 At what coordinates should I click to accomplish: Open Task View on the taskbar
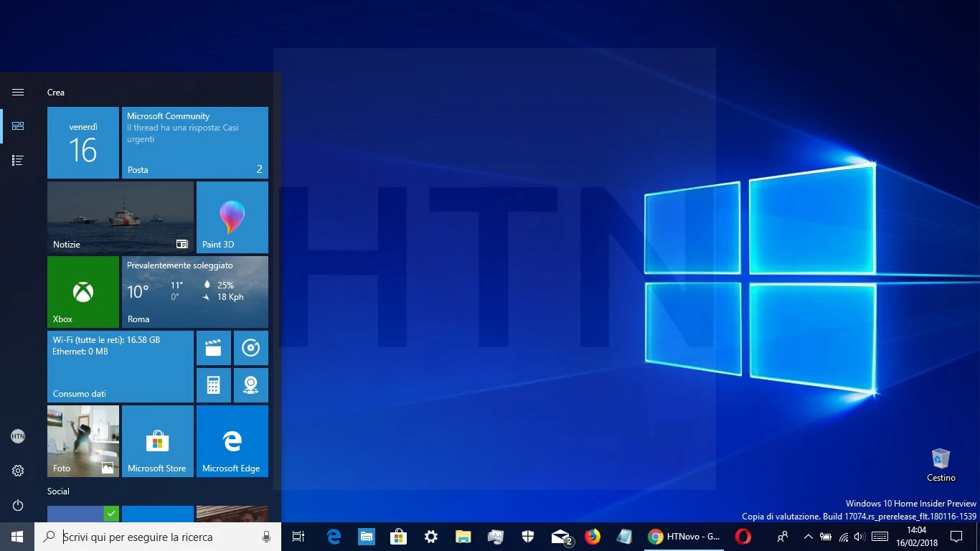pyautogui.click(x=298, y=537)
